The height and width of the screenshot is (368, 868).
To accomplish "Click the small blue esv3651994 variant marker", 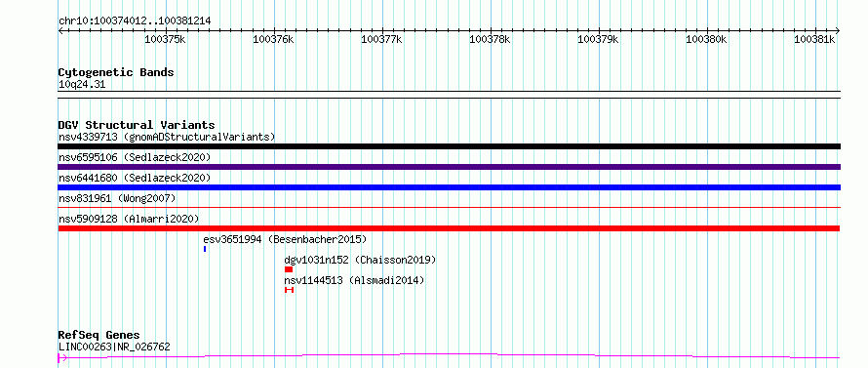I will 205,249.
